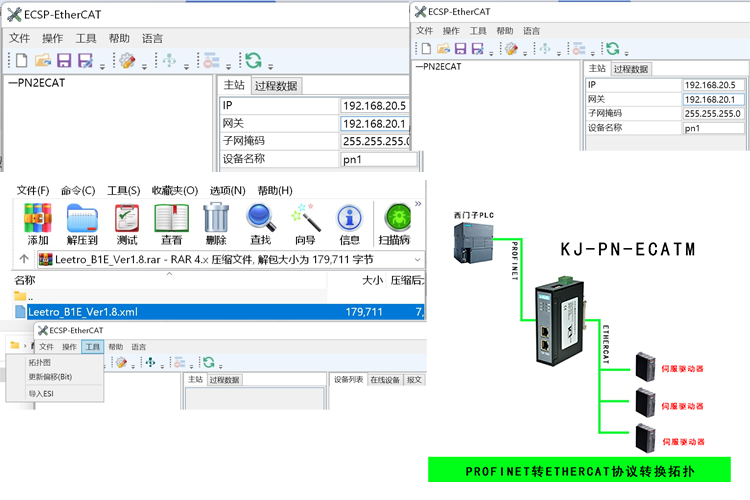Screen dimensions: 750x500
Task: Open the 命令(C) menu in WinRAR
Action: point(78,191)
